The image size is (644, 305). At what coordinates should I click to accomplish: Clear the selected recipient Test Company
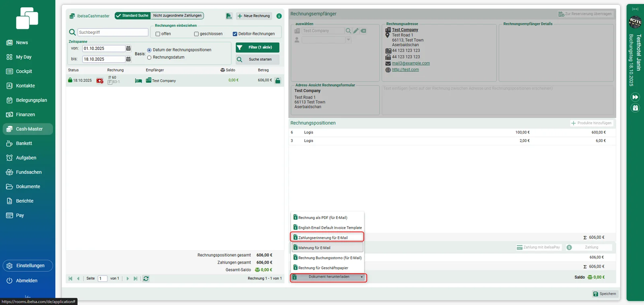tap(363, 31)
